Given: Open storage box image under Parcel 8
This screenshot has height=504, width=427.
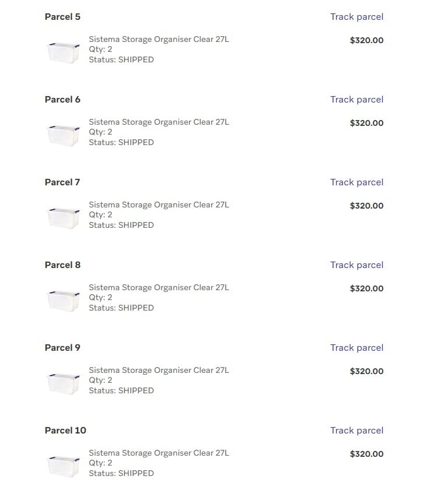Looking at the screenshot, I should (x=63, y=301).
